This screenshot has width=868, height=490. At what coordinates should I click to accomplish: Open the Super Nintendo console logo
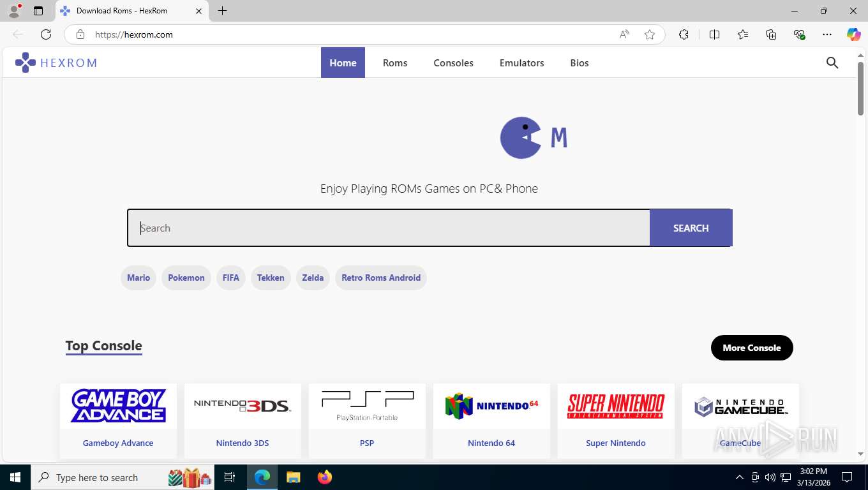tap(616, 406)
